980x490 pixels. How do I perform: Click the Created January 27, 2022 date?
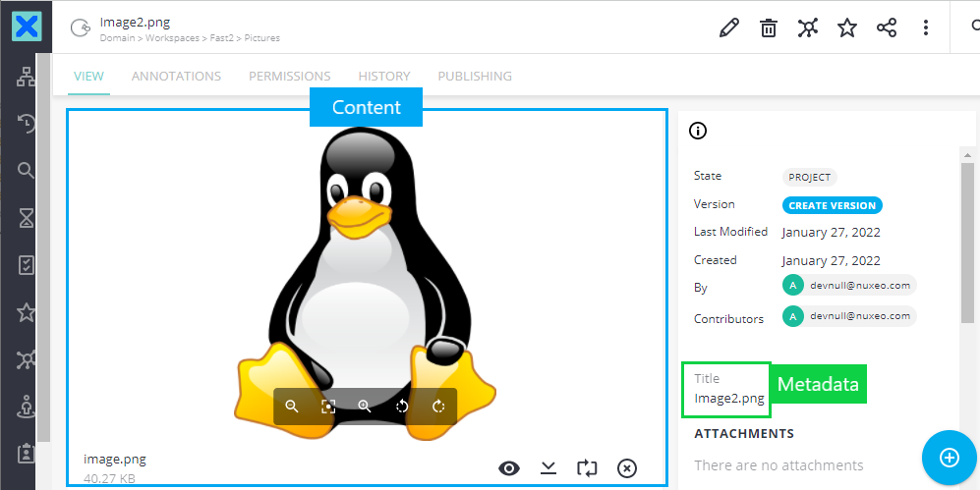coord(831,261)
